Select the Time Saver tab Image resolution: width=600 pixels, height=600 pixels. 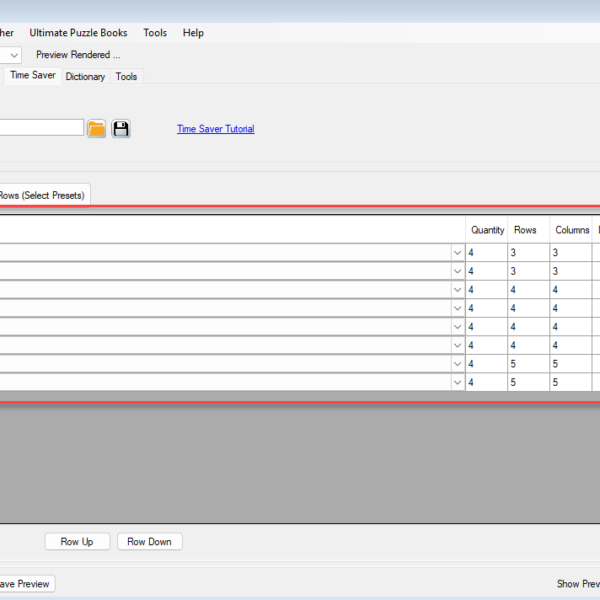point(32,75)
